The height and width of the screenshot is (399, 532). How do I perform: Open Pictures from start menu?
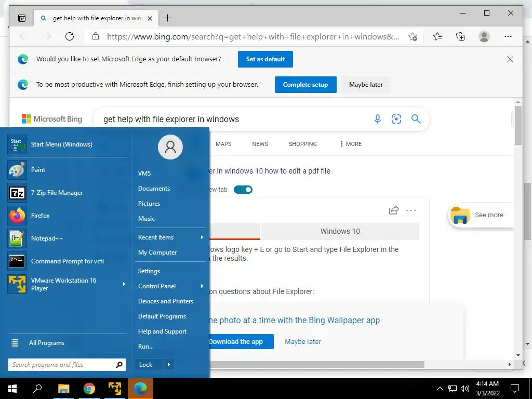(149, 204)
